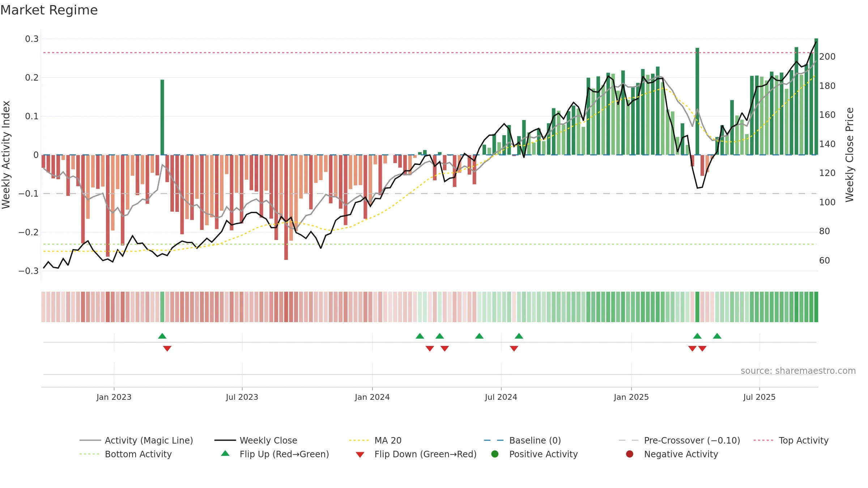Image resolution: width=868 pixels, height=488 pixels.
Task: Click the Jan 2024 x-axis label
Action: (372, 397)
